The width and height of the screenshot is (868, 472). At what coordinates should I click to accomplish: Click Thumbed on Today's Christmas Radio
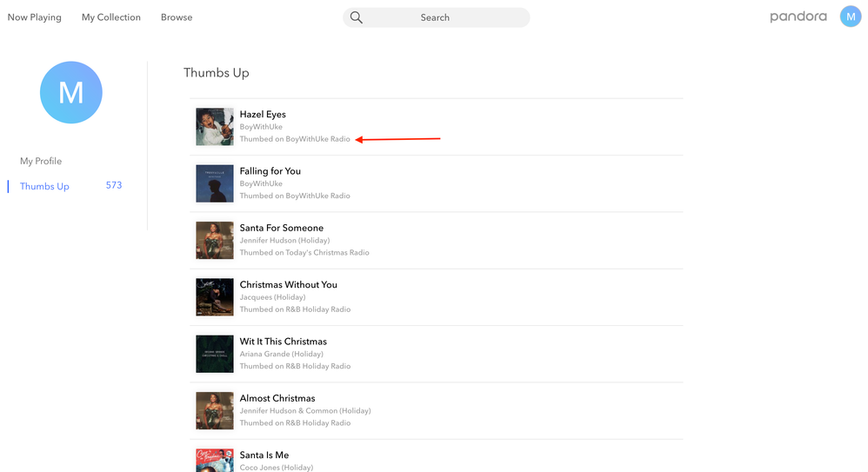[304, 252]
